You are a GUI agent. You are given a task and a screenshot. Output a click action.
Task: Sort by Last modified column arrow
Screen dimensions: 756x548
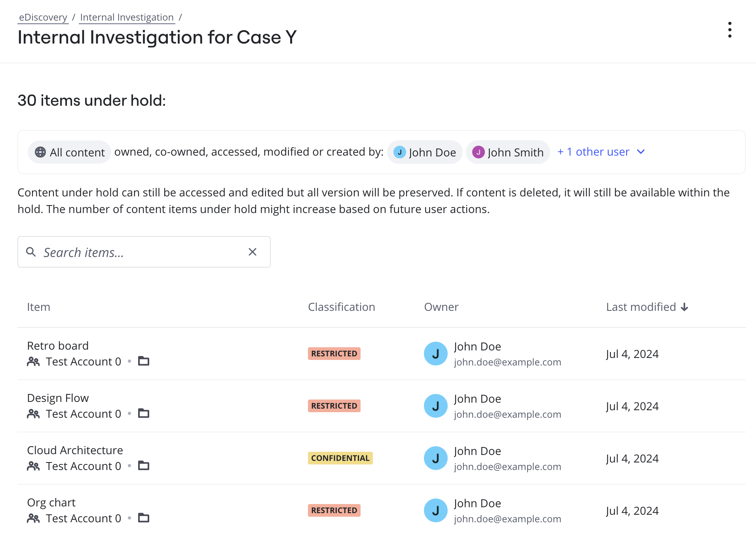coord(684,307)
